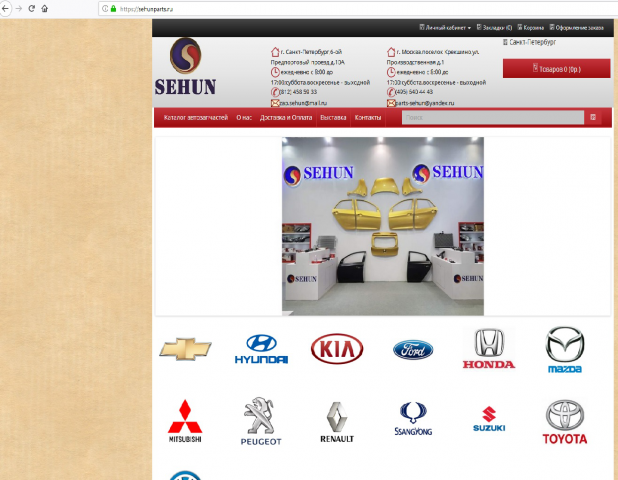Open cart button Товаров 0 (0р.)
This screenshot has height=480, width=618.
coord(556,69)
